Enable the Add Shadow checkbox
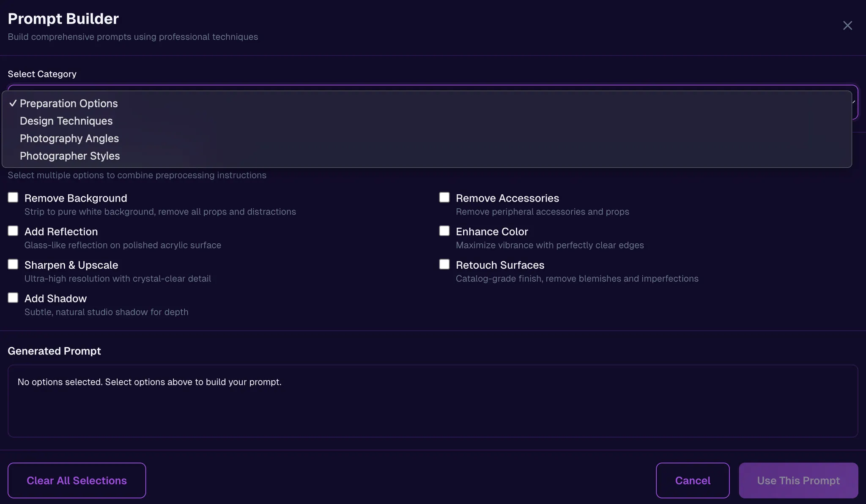Screen dimensions: 866x504 13,298
